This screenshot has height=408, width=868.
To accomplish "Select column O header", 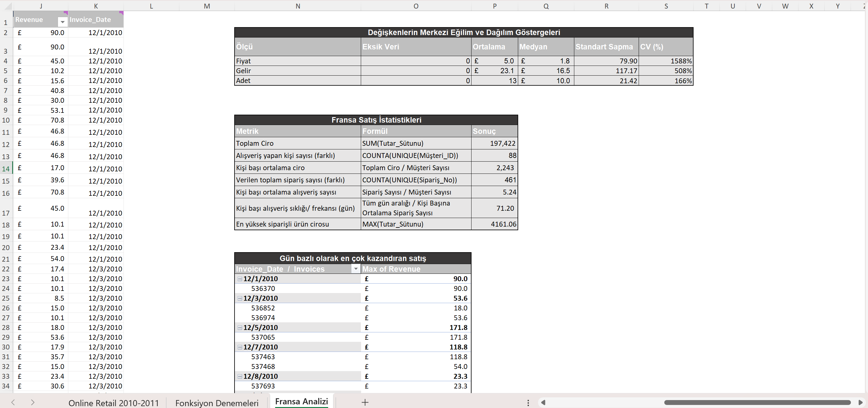I will point(416,6).
